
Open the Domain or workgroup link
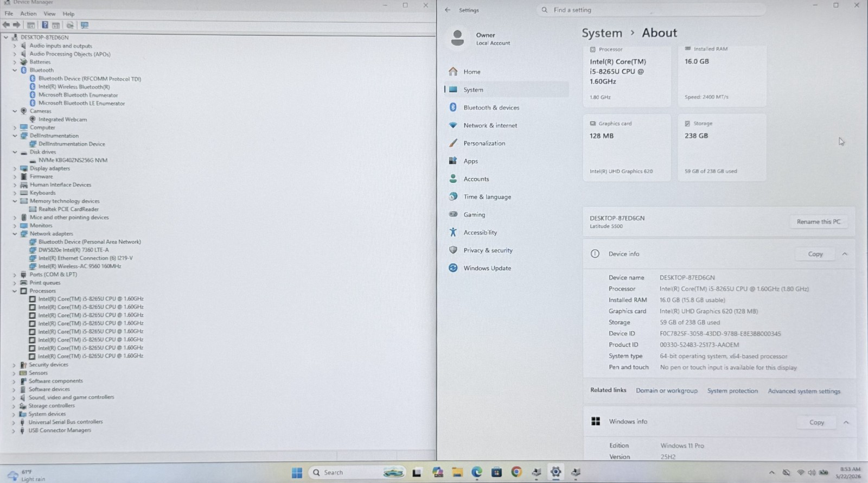coord(667,391)
